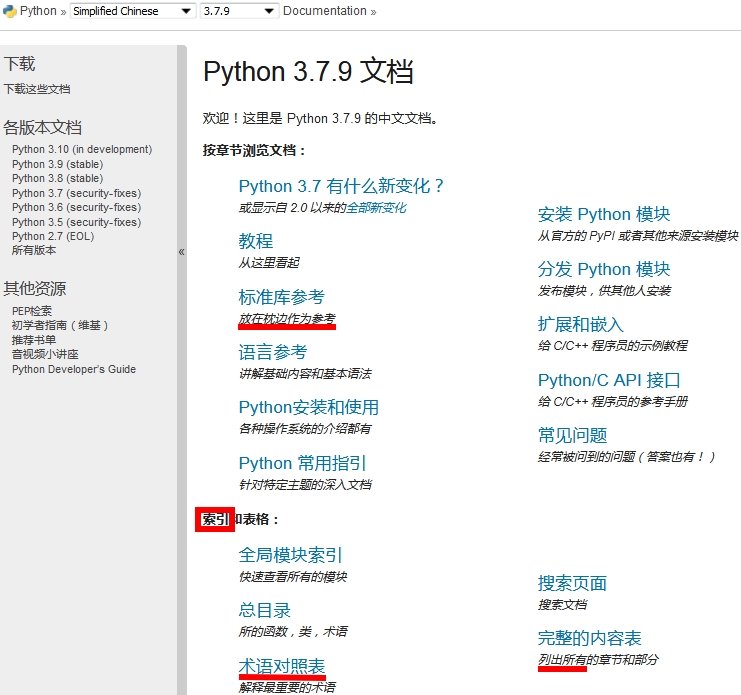Open 安装 Python 模块 link

coord(604,215)
